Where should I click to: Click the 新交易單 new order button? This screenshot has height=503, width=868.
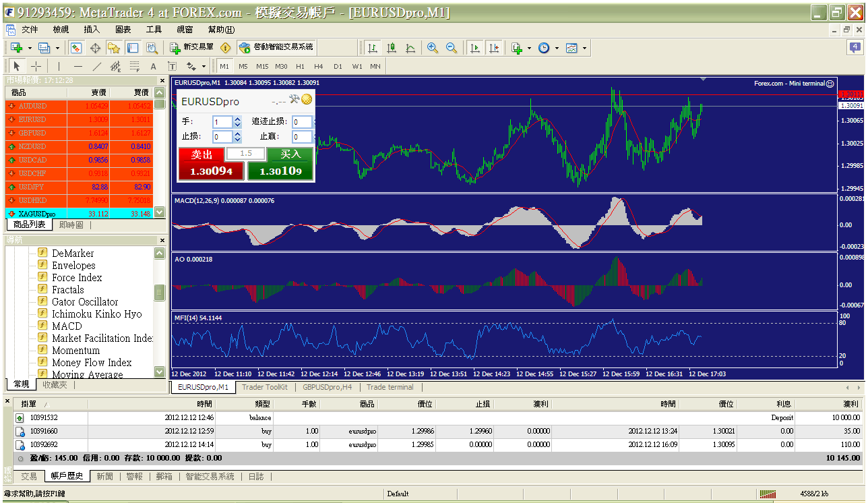point(191,48)
